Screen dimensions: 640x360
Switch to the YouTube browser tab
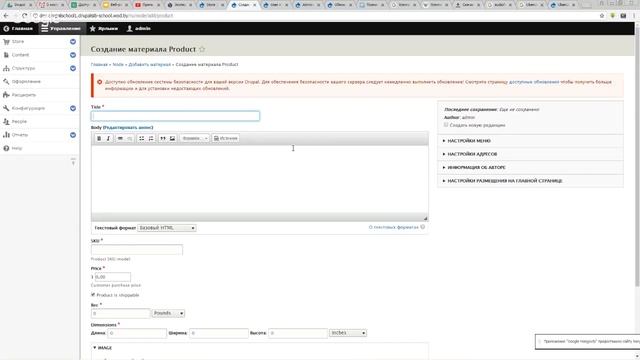[x=148, y=5]
